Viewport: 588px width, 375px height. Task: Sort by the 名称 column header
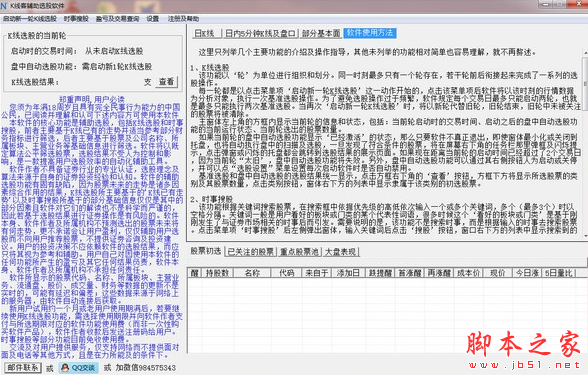pyautogui.click(x=252, y=273)
